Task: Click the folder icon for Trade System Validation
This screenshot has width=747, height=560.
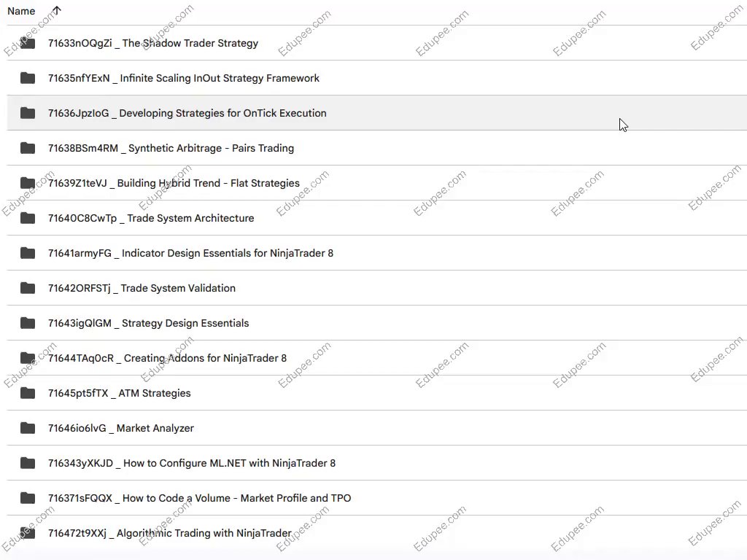Action: point(28,288)
